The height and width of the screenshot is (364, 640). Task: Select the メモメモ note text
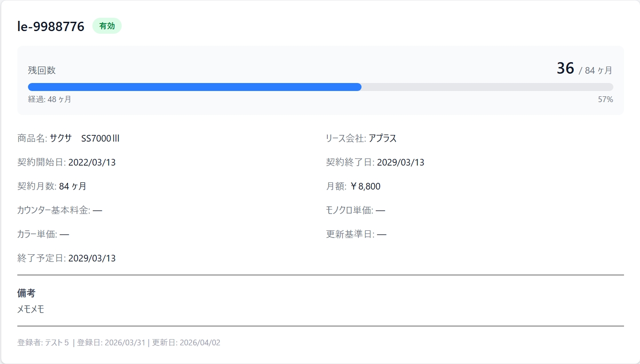tap(29, 309)
